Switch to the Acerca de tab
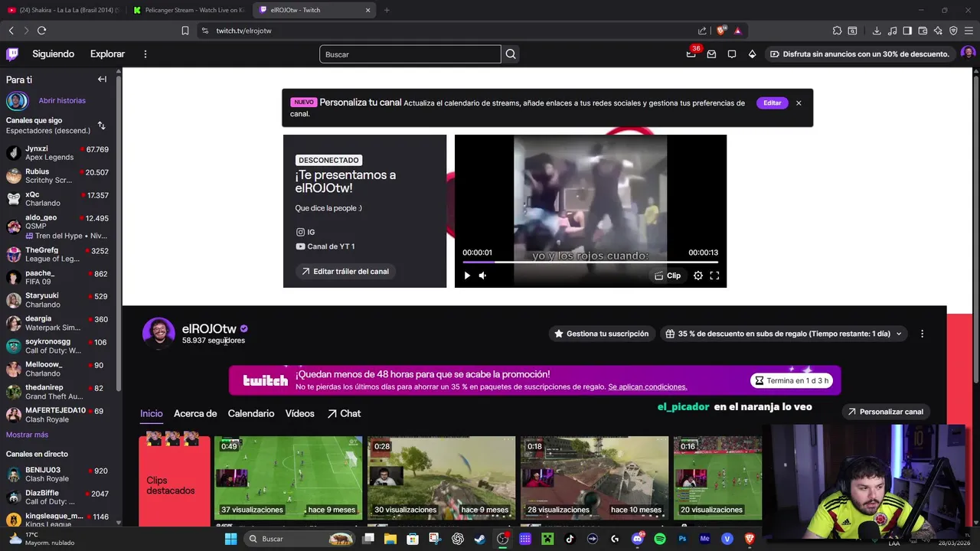Image resolution: width=980 pixels, height=551 pixels. pyautogui.click(x=195, y=413)
